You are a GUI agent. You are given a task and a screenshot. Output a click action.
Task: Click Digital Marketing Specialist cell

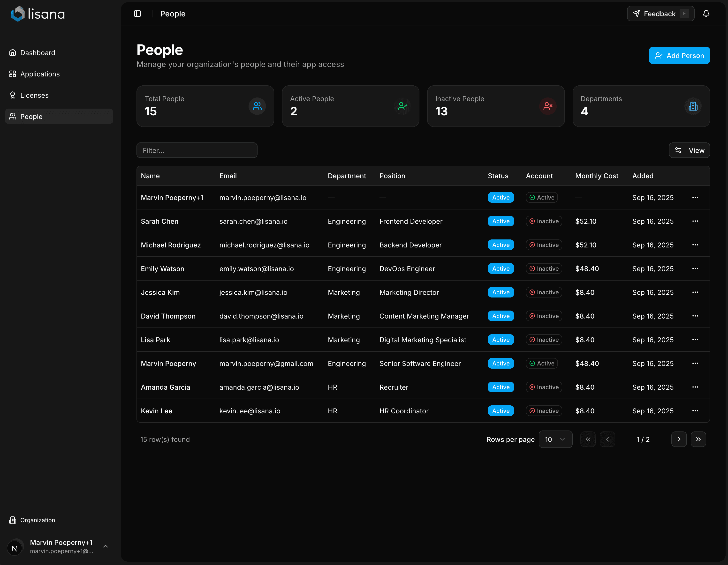423,340
